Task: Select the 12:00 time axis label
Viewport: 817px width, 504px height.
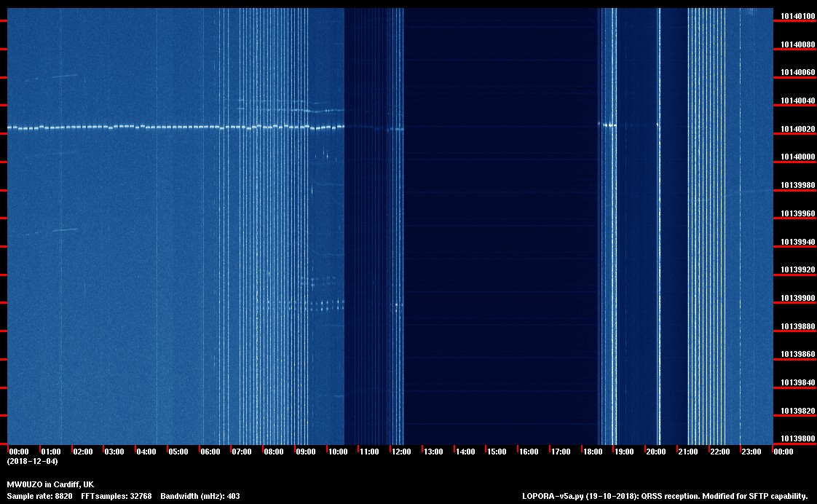Action: [401, 452]
